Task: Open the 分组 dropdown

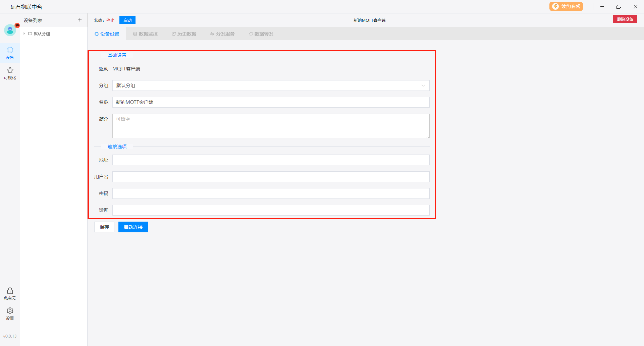Action: (271, 85)
